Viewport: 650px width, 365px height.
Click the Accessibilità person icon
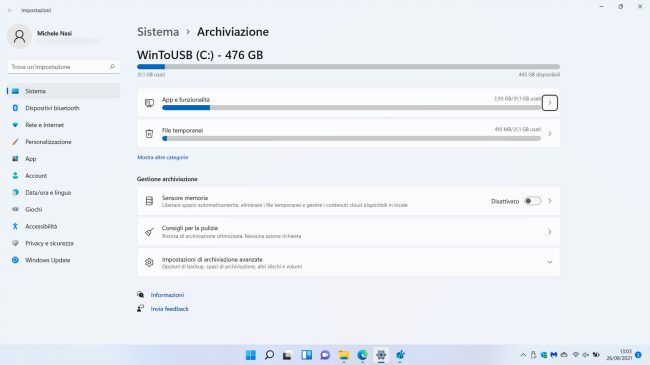[15, 226]
